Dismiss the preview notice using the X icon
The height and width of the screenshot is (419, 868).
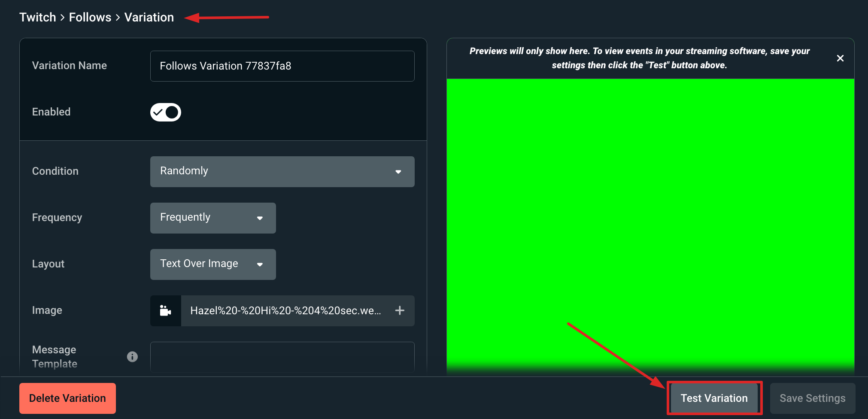tap(840, 58)
